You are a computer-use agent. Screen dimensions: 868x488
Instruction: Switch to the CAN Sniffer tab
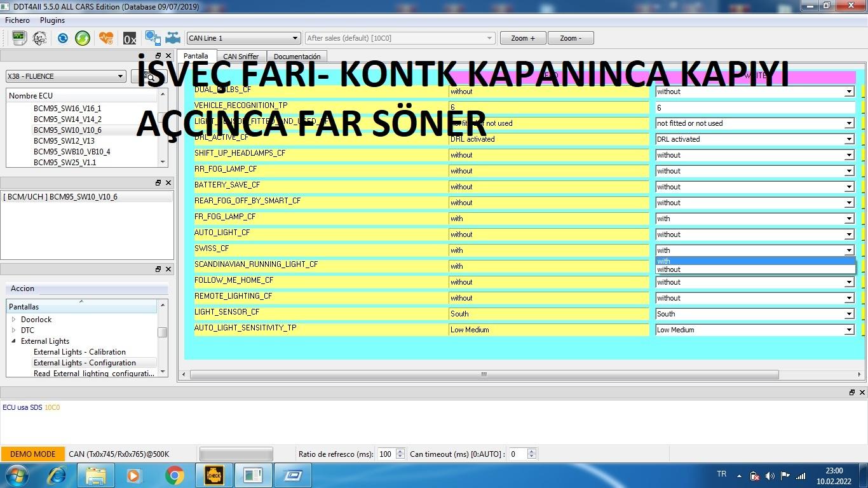[x=241, y=57]
